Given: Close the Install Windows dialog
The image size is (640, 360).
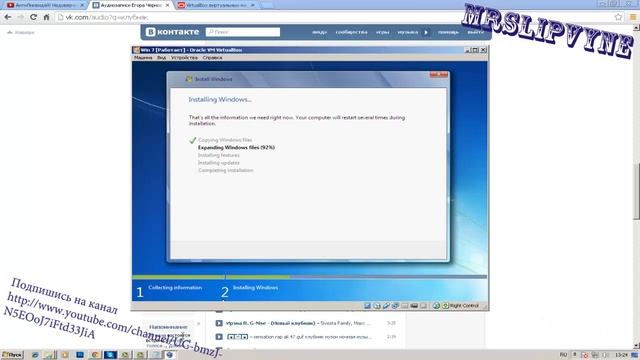Looking at the screenshot, I should pyautogui.click(x=439, y=75).
